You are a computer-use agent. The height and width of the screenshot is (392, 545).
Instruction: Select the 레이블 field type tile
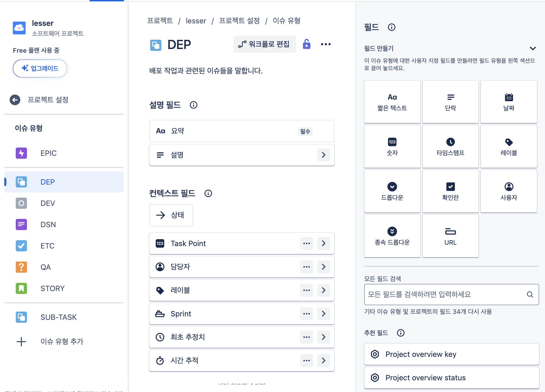pos(509,146)
